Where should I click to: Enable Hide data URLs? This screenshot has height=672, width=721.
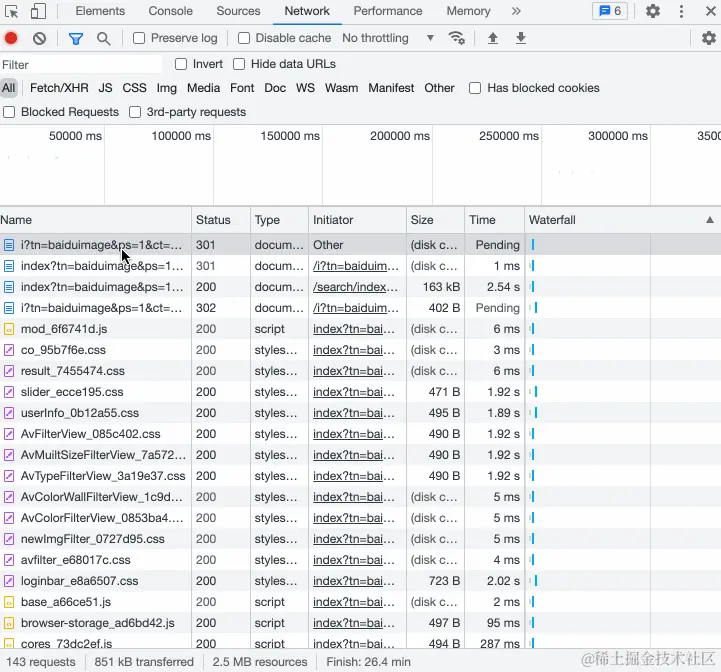pyautogui.click(x=239, y=64)
